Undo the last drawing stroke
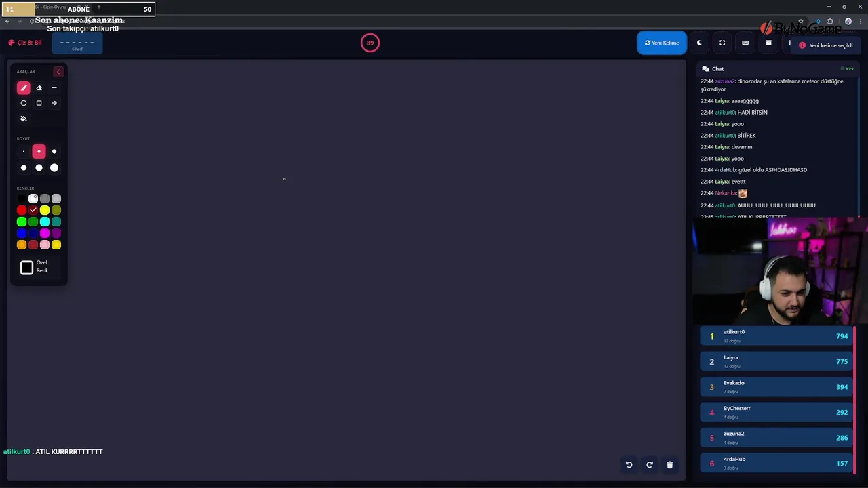Image resolution: width=868 pixels, height=488 pixels. pos(629,465)
